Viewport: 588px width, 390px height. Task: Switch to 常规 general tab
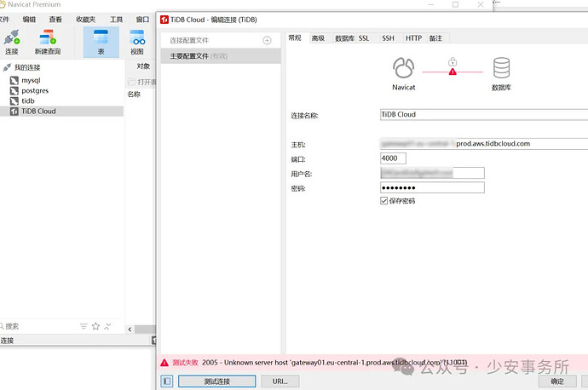(295, 37)
